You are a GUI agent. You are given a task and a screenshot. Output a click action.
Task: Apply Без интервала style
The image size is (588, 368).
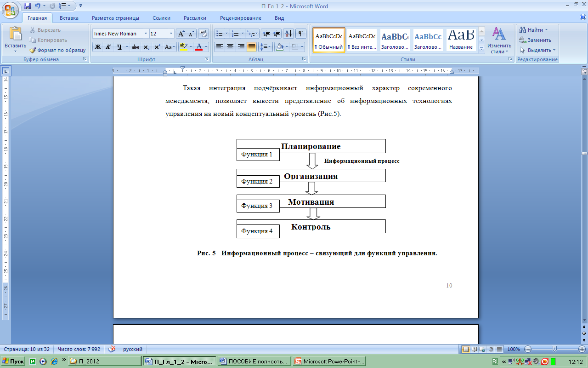362,40
